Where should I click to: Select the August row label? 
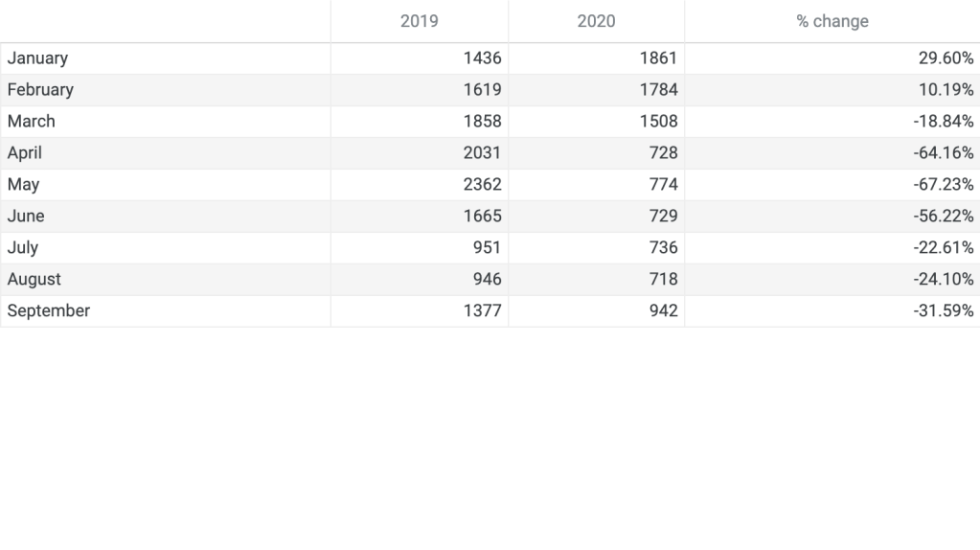34,280
